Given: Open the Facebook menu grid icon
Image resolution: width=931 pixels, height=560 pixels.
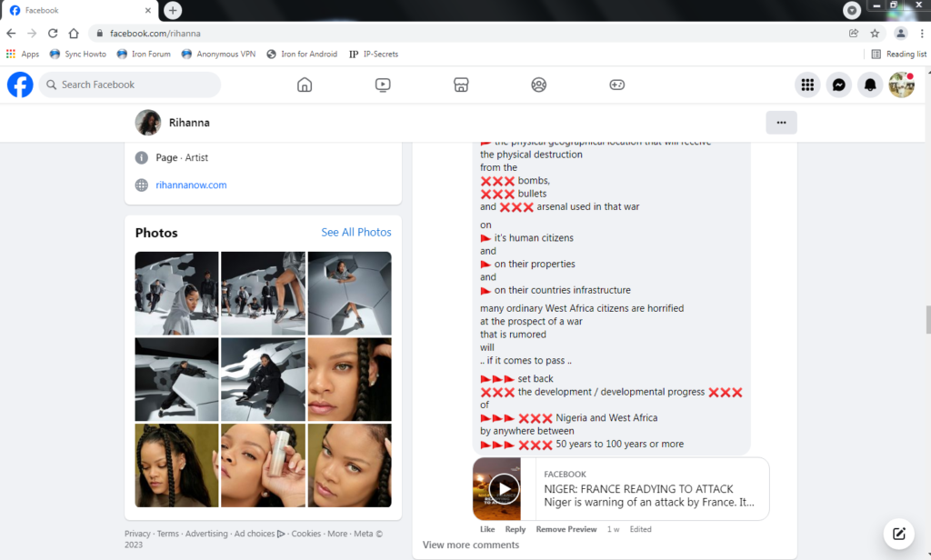Looking at the screenshot, I should click(x=807, y=85).
